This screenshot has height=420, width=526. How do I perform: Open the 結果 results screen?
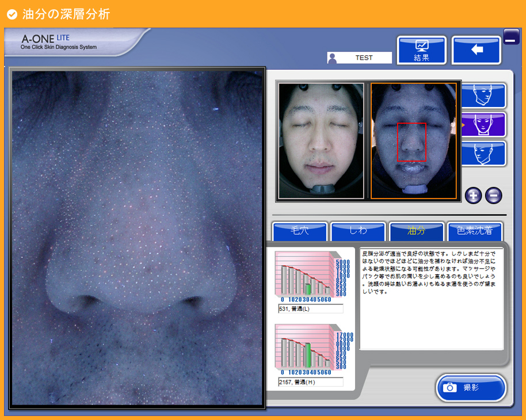(x=422, y=50)
